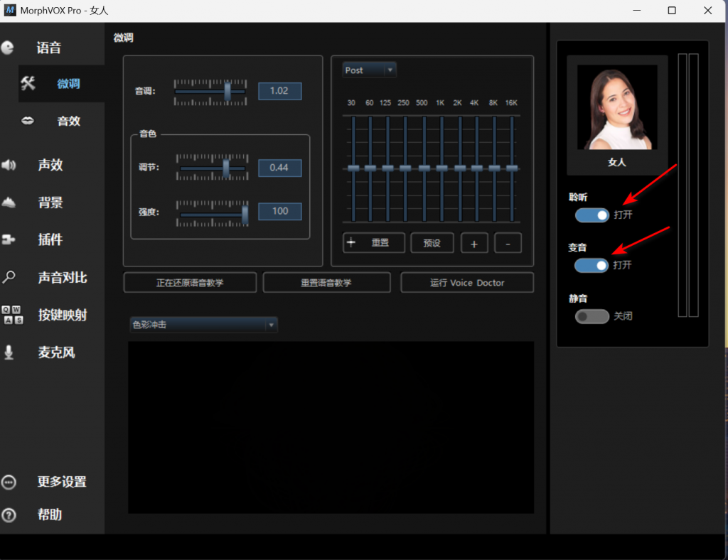Open 更多设置 from the sidebar
The width and height of the screenshot is (728, 560).
click(61, 482)
